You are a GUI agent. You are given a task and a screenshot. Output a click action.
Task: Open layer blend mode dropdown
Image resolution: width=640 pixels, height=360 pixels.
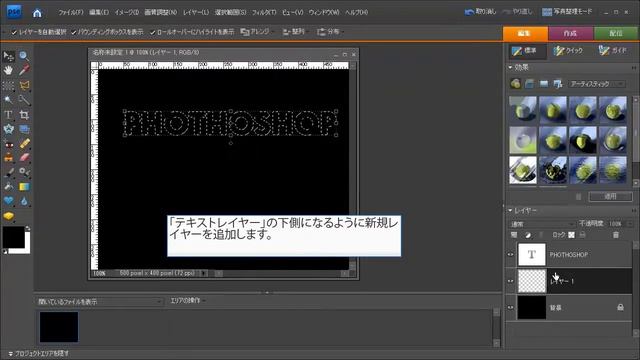[542, 224]
